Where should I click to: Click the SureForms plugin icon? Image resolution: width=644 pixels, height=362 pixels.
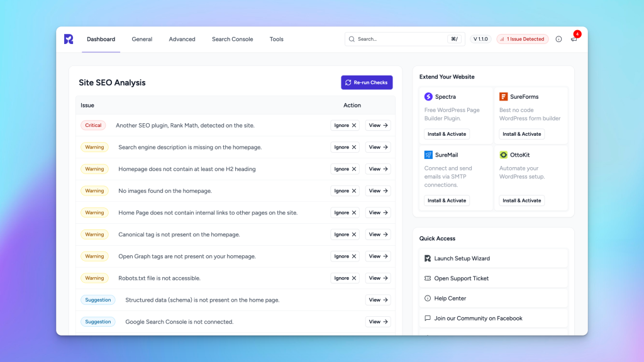[x=504, y=96]
